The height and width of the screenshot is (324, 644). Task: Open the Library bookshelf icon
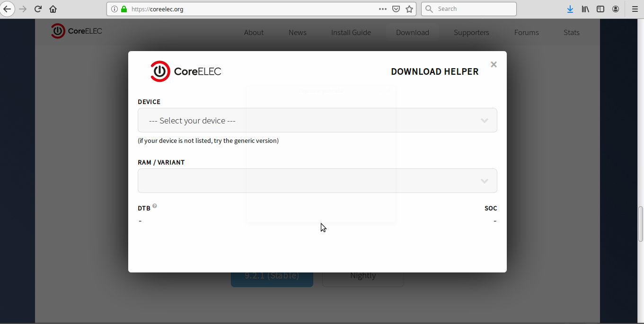[585, 9]
